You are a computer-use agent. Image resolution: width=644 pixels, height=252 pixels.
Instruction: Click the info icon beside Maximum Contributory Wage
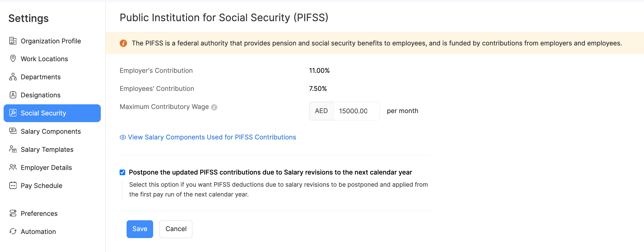point(214,108)
